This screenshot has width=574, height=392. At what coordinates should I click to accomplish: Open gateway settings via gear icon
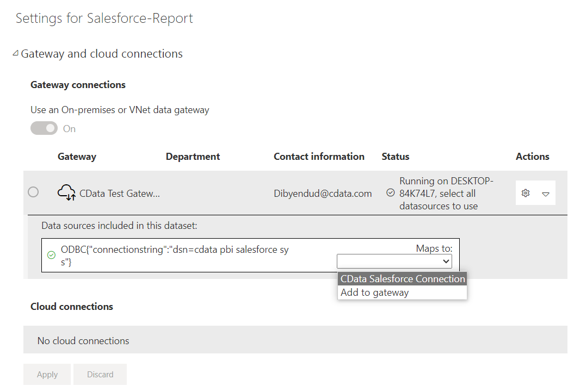(526, 193)
